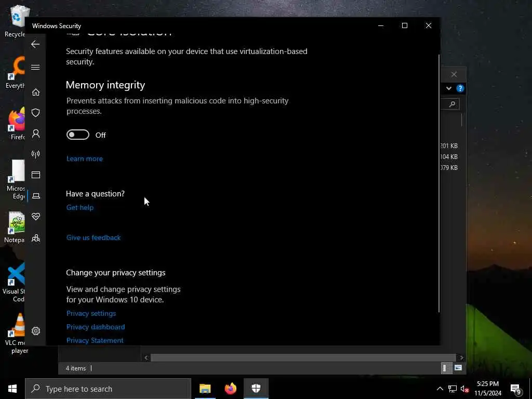Open File Explorer help question icon
The height and width of the screenshot is (399, 532).
[x=460, y=88]
